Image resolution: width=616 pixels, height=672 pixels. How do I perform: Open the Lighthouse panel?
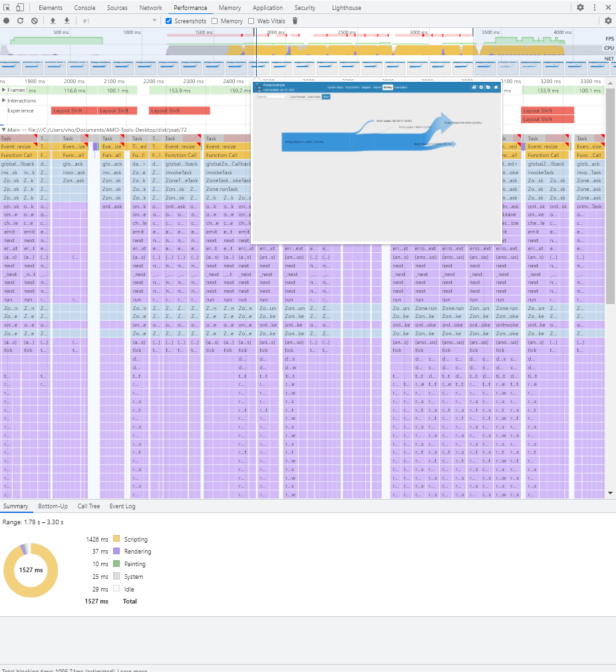pos(346,8)
